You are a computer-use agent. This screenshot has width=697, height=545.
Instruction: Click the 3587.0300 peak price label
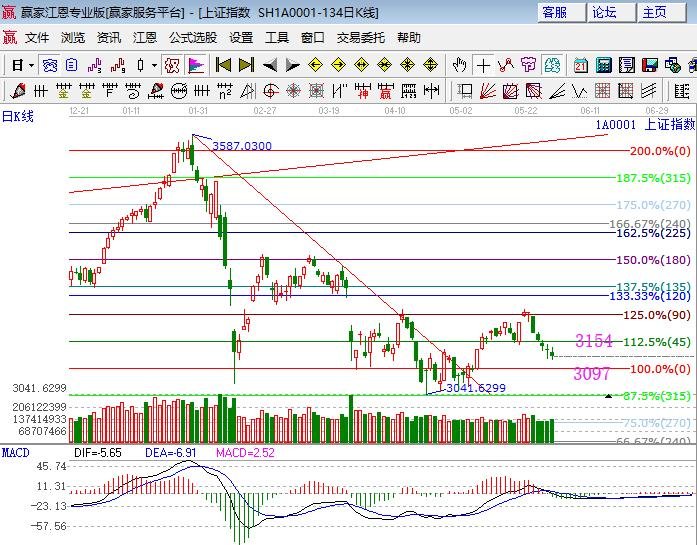241,146
